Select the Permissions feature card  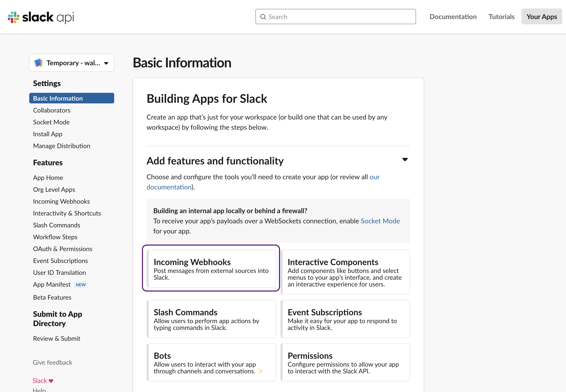click(x=345, y=362)
